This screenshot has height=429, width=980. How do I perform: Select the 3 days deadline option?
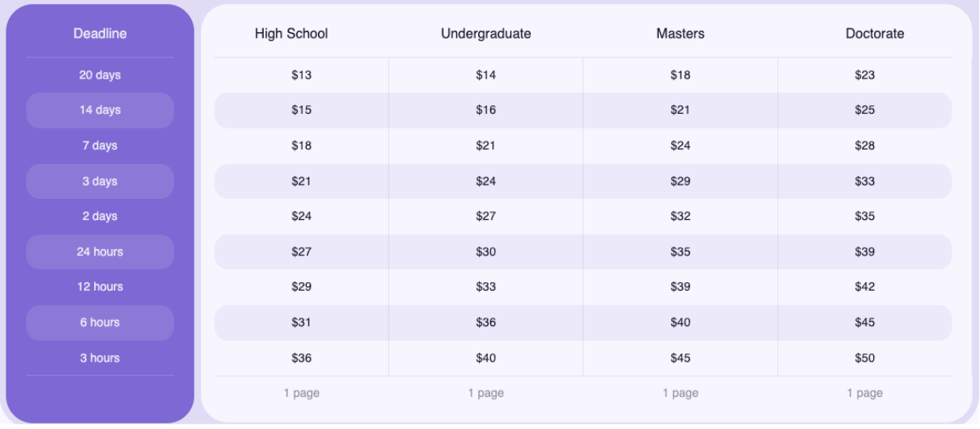pos(100,181)
